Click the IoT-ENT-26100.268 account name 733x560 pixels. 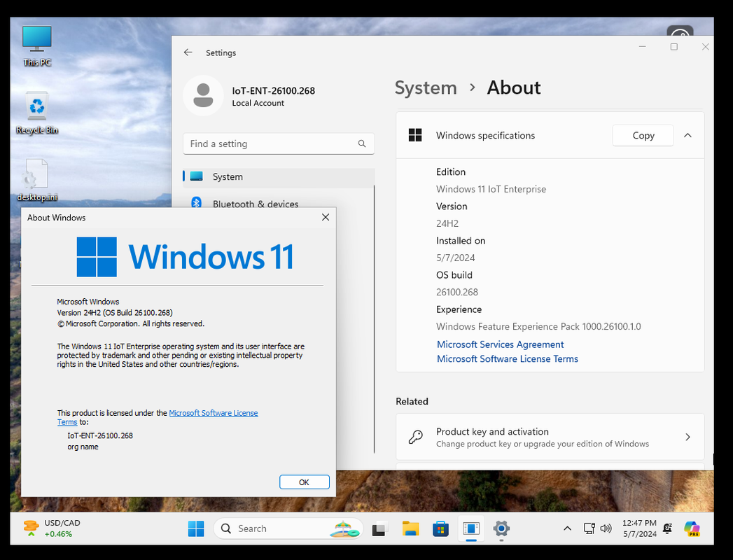point(274,91)
